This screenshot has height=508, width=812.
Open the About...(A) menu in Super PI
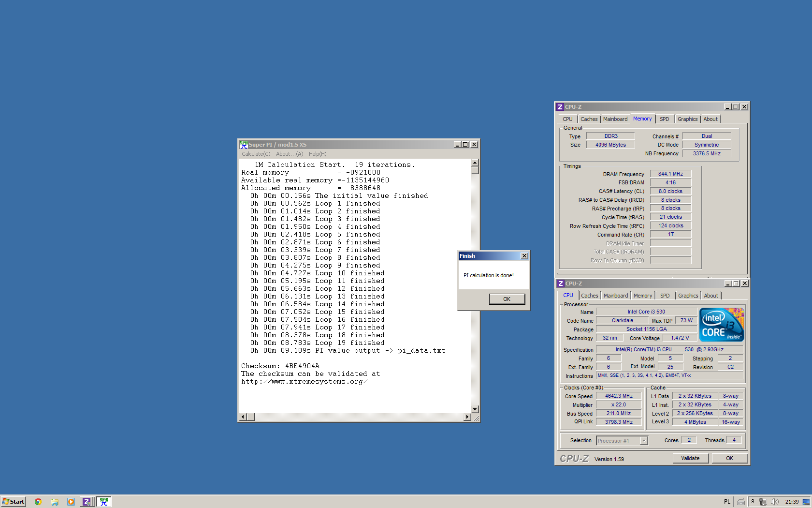(x=290, y=154)
